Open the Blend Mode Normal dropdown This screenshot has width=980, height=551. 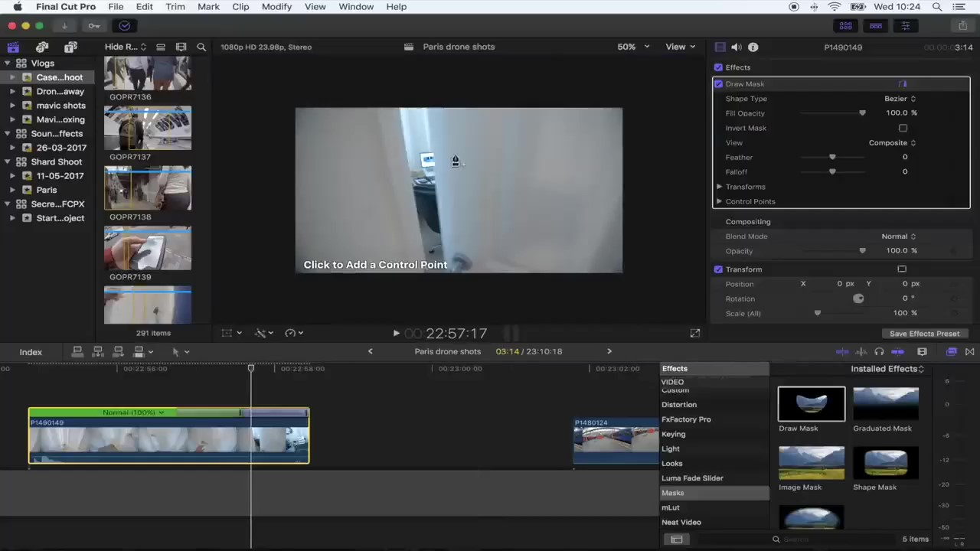pos(898,236)
